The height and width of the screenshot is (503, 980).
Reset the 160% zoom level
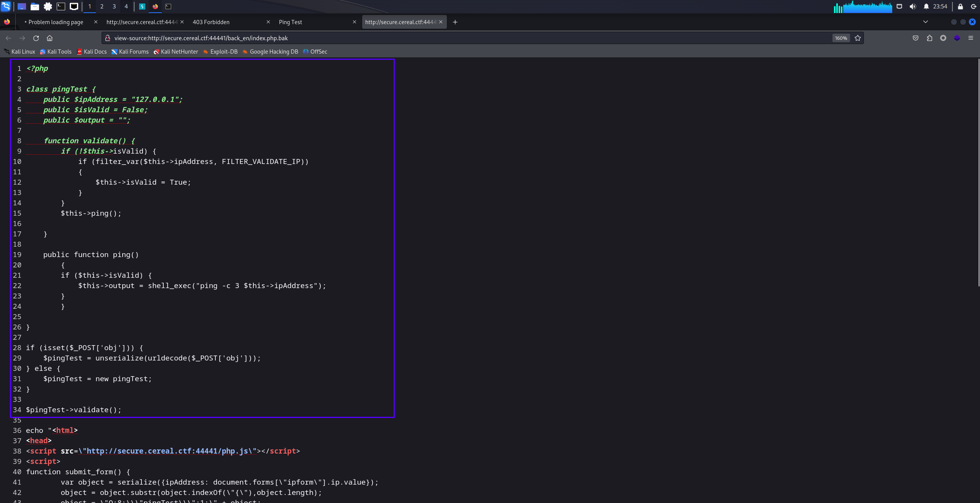point(841,38)
